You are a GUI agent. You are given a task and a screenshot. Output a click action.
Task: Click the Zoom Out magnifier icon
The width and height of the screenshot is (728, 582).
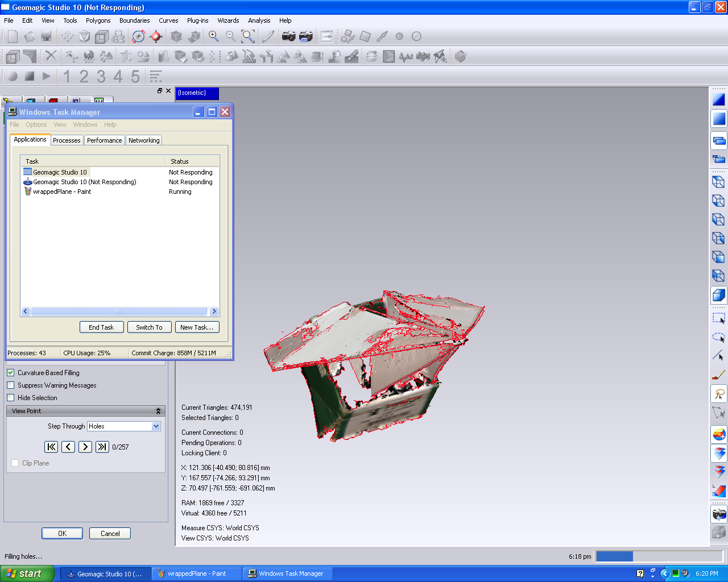coord(231,36)
